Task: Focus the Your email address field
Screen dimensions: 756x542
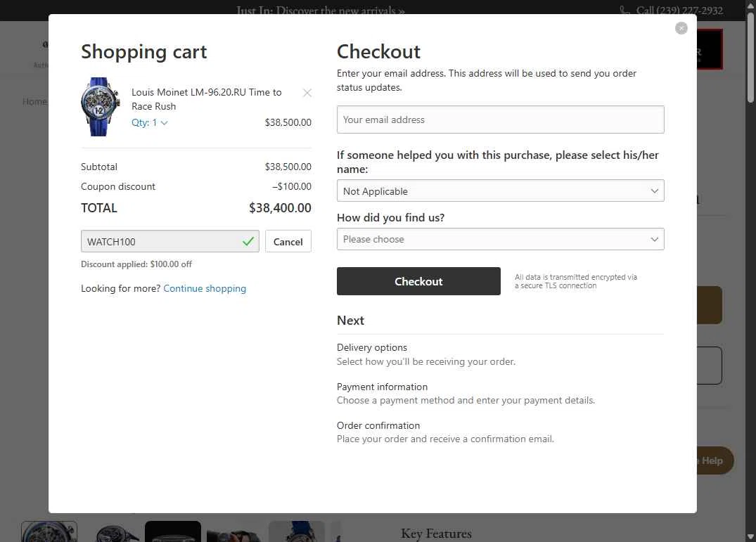Action: click(500, 120)
